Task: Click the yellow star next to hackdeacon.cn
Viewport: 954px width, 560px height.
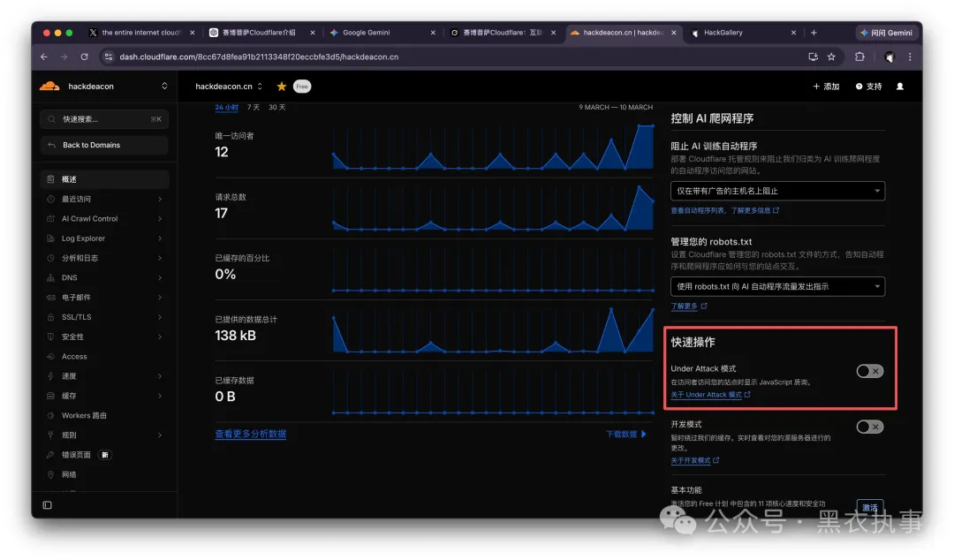Action: pos(281,87)
